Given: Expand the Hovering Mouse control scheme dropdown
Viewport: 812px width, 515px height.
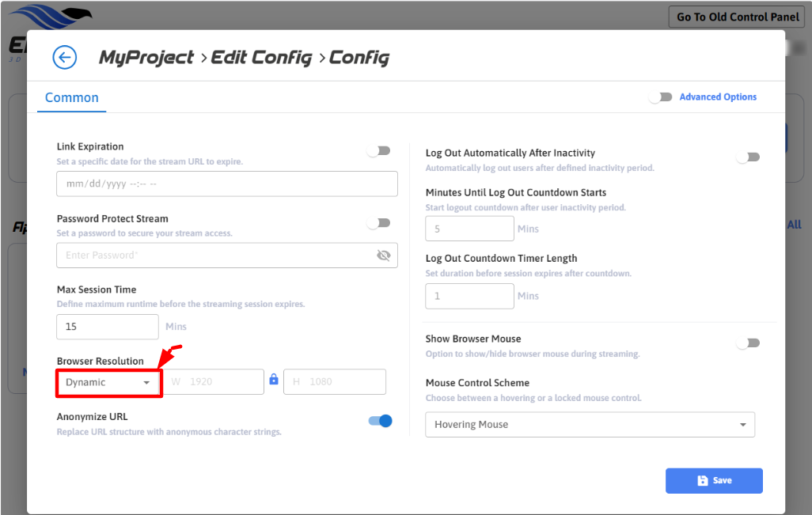Looking at the screenshot, I should pyautogui.click(x=590, y=425).
